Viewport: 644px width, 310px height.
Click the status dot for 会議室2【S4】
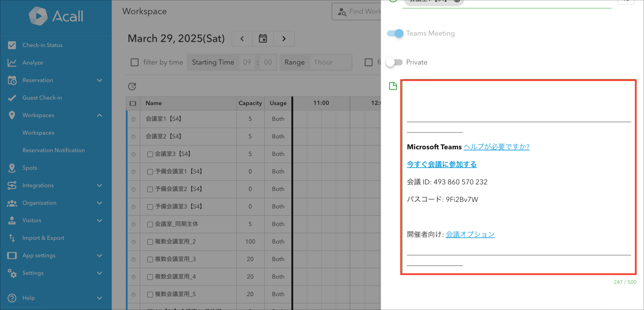pyautogui.click(x=133, y=137)
